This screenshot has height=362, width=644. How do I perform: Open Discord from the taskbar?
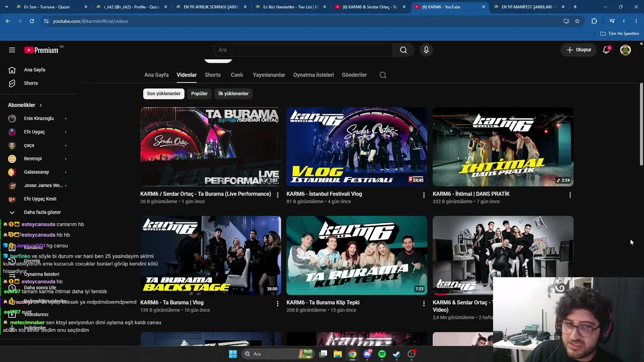click(x=368, y=354)
